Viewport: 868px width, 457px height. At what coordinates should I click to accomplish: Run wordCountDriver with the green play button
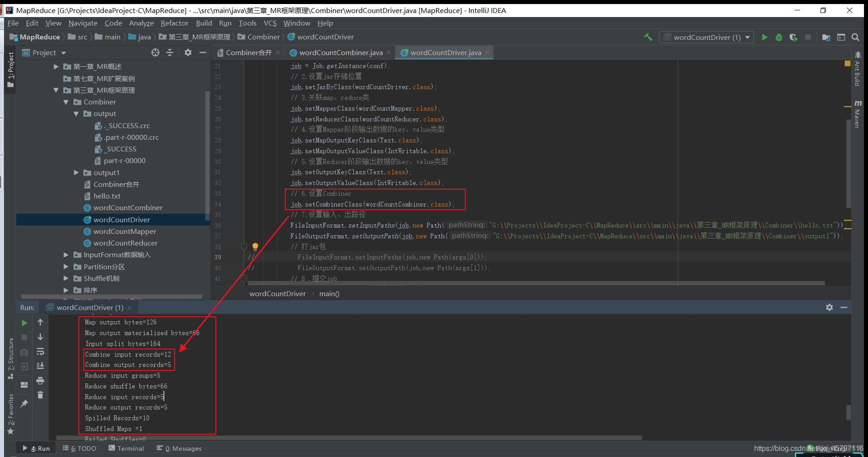tap(765, 37)
